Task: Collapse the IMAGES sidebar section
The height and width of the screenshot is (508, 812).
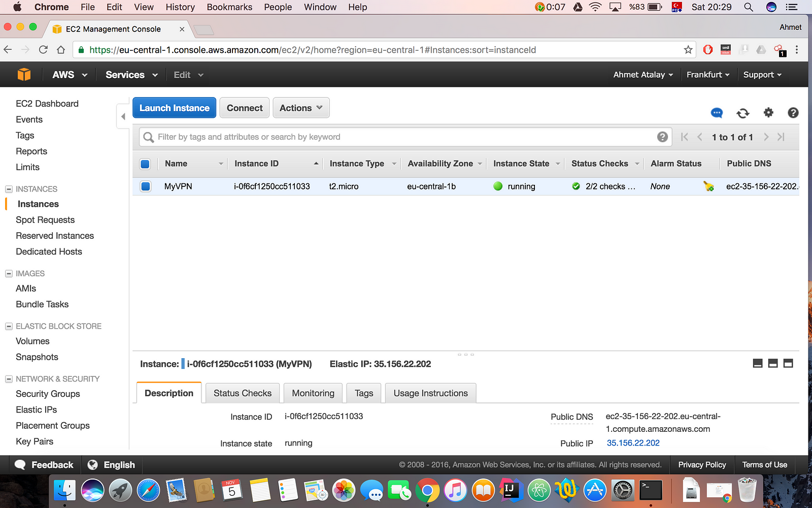Action: tap(9, 273)
